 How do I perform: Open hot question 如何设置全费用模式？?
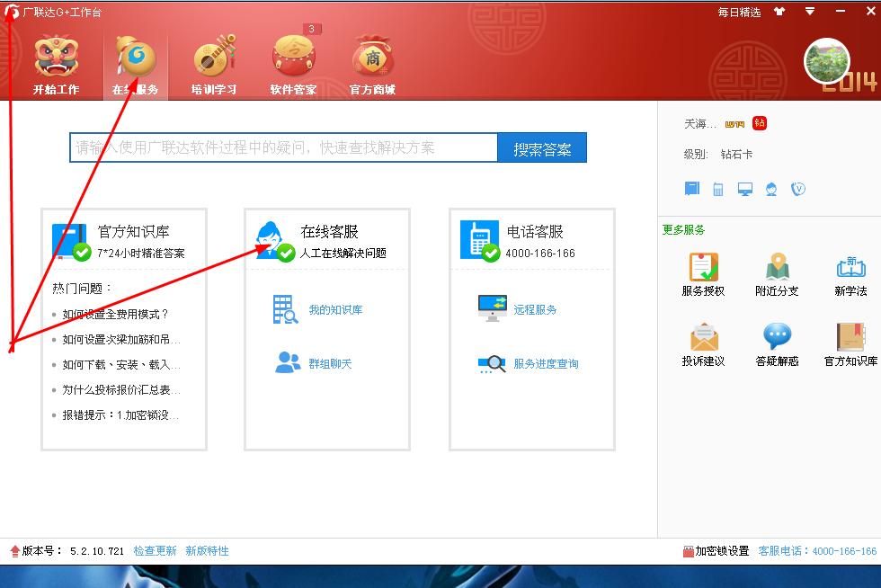[116, 315]
